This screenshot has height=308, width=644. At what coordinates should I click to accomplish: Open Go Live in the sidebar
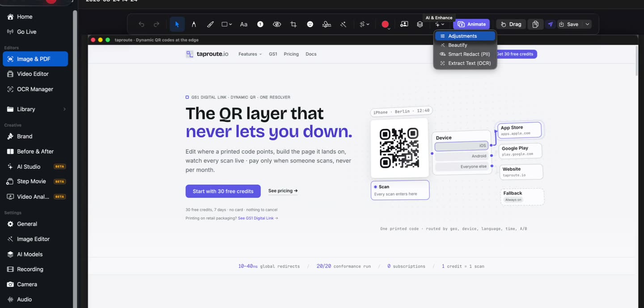point(35,32)
